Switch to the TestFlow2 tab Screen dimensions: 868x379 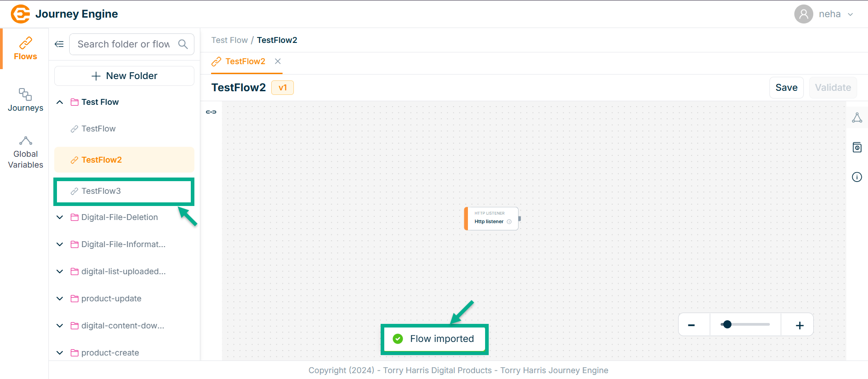click(x=245, y=61)
